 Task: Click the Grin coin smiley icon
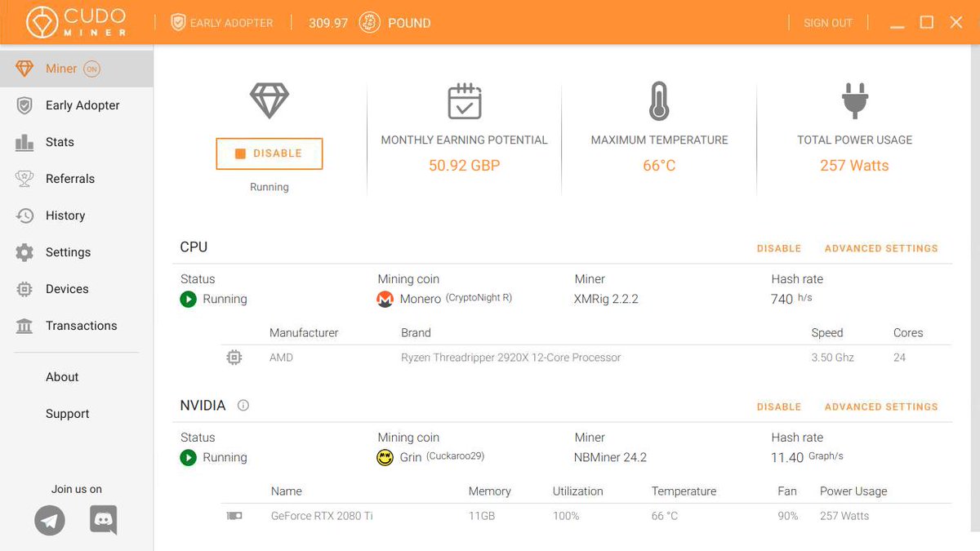pos(385,458)
